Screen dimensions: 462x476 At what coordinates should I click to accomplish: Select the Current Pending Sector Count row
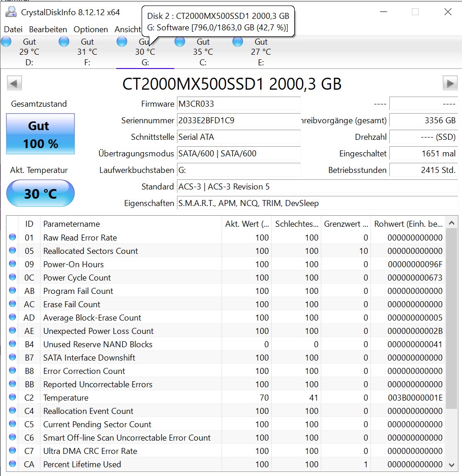coord(226,424)
